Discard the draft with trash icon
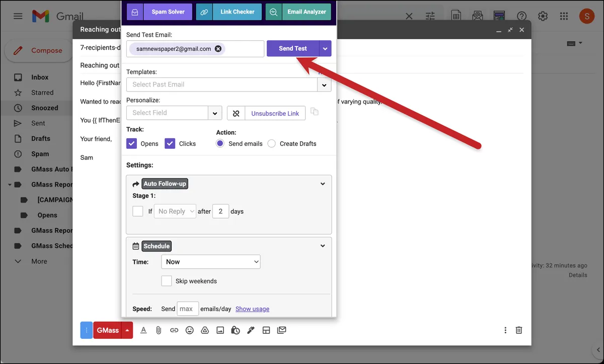This screenshot has height=364, width=604. [519, 330]
